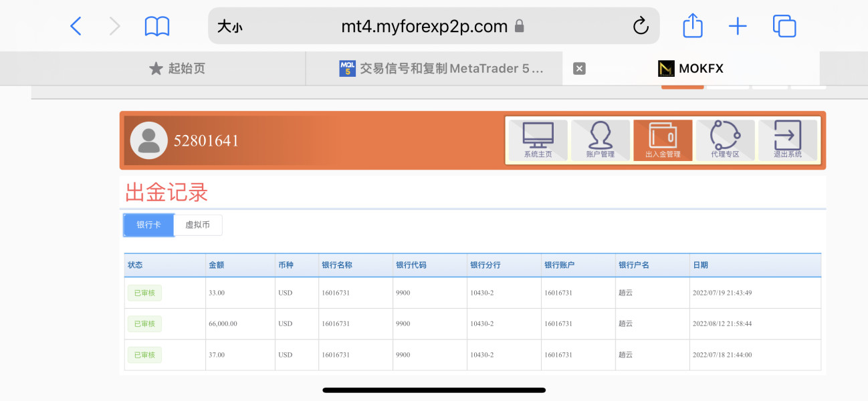Click date 2022/07/19 21:43:49
The height and width of the screenshot is (401, 868).
[722, 293]
